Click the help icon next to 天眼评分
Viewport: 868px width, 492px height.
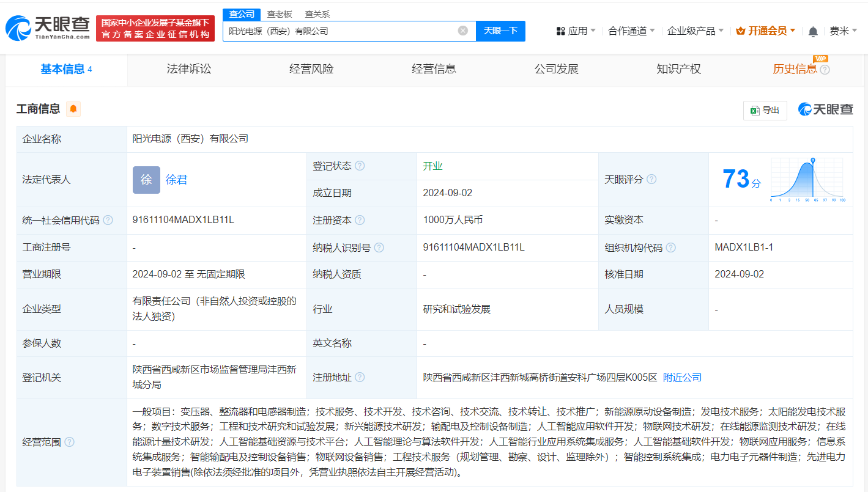[651, 179]
